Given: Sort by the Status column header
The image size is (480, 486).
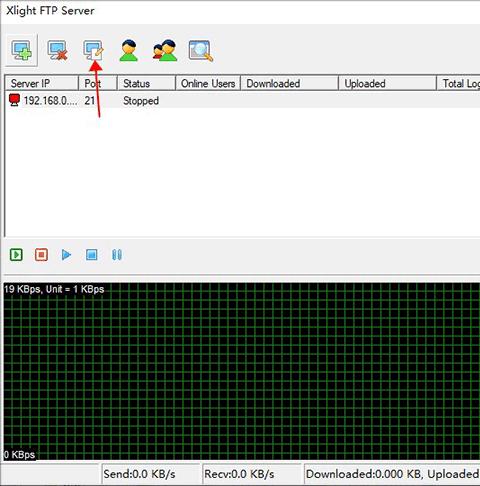Looking at the screenshot, I should click(146, 83).
